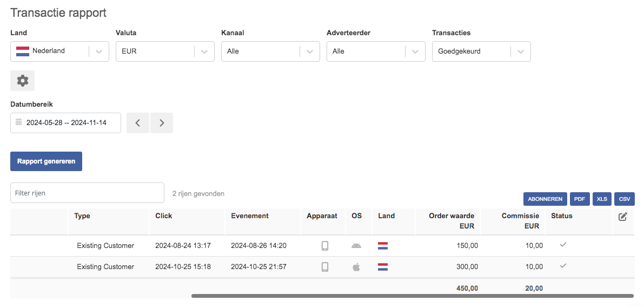644x307 pixels.
Task: Expand the Land dropdown showing Nederland
Action: (x=59, y=51)
